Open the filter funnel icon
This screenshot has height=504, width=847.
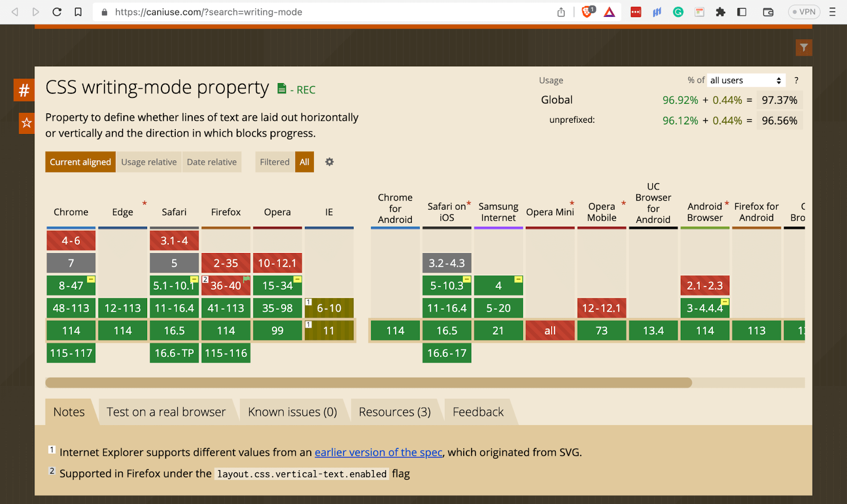tap(804, 48)
